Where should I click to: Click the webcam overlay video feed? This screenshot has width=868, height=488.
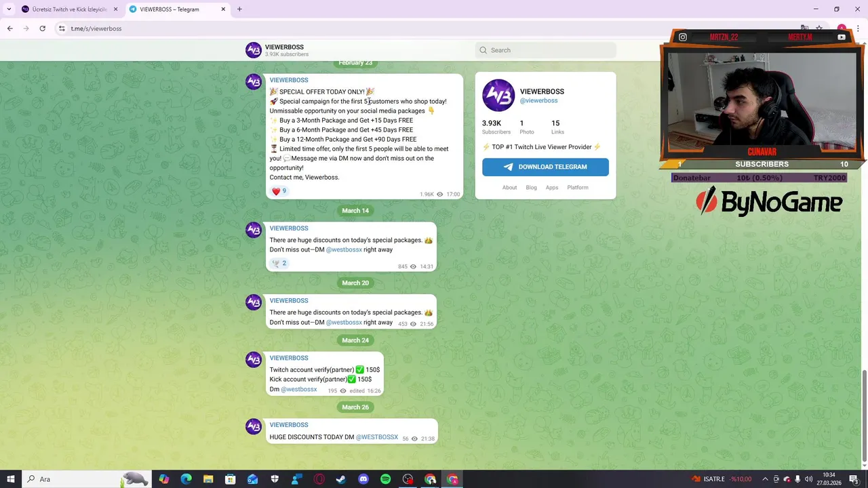761,98
